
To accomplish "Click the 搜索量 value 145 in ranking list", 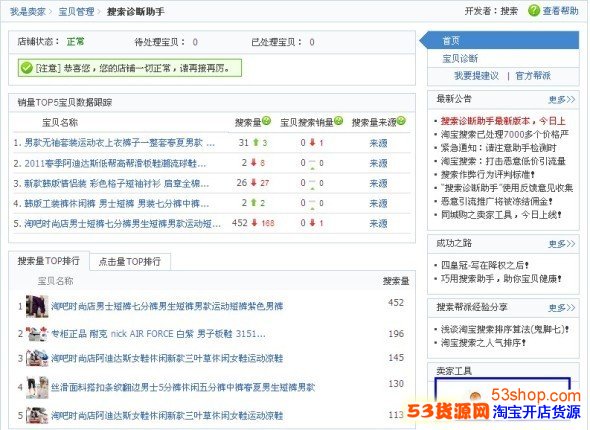I will click(x=396, y=357).
